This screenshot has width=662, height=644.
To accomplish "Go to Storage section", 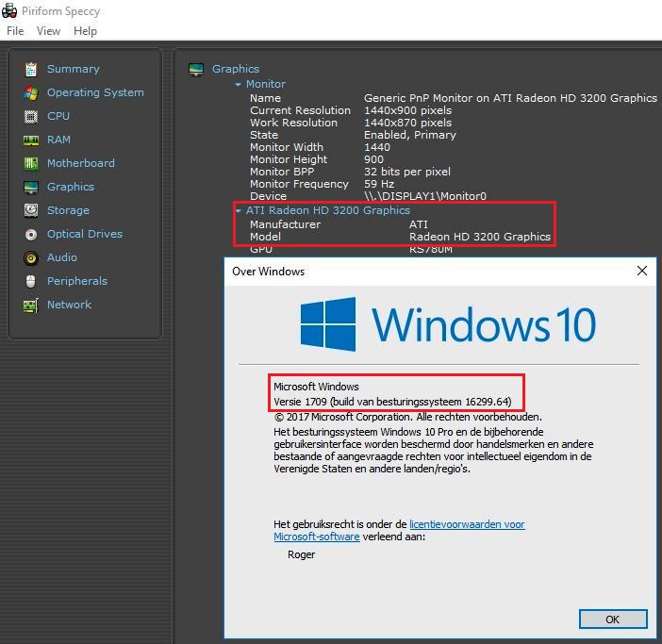I will point(68,210).
